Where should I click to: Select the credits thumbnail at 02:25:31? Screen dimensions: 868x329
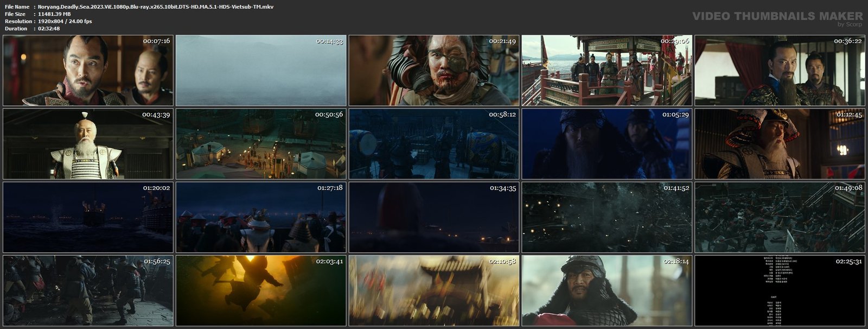(x=780, y=290)
